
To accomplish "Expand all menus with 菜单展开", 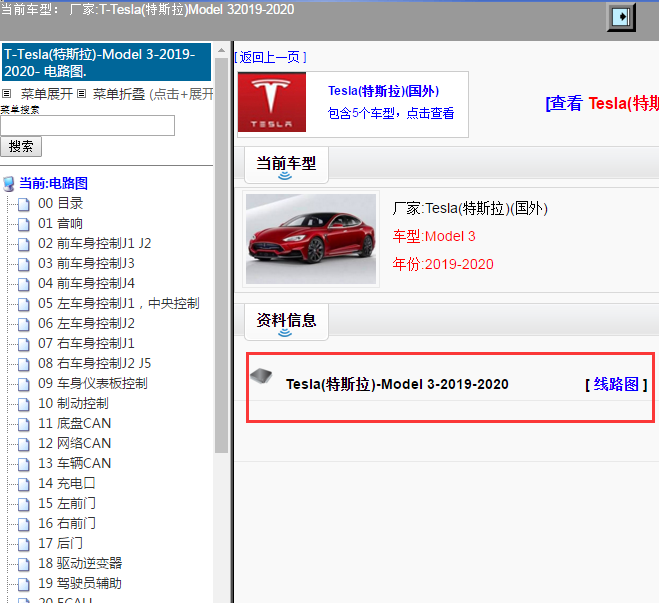I will point(46,94).
